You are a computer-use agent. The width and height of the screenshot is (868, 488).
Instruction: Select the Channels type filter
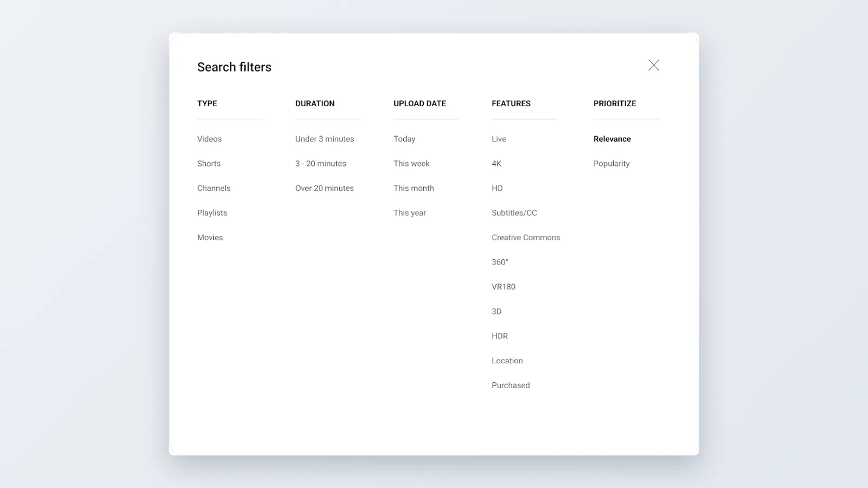[214, 188]
